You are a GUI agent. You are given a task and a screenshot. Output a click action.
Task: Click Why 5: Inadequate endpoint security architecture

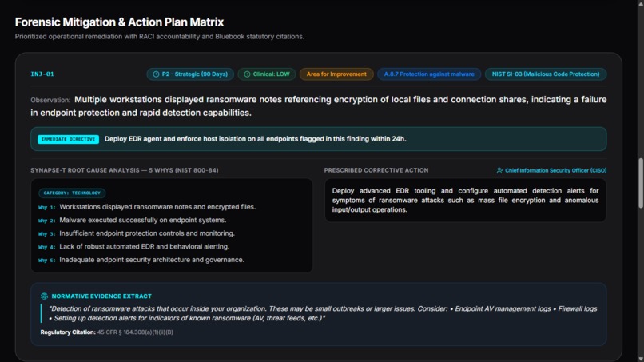[141, 260]
